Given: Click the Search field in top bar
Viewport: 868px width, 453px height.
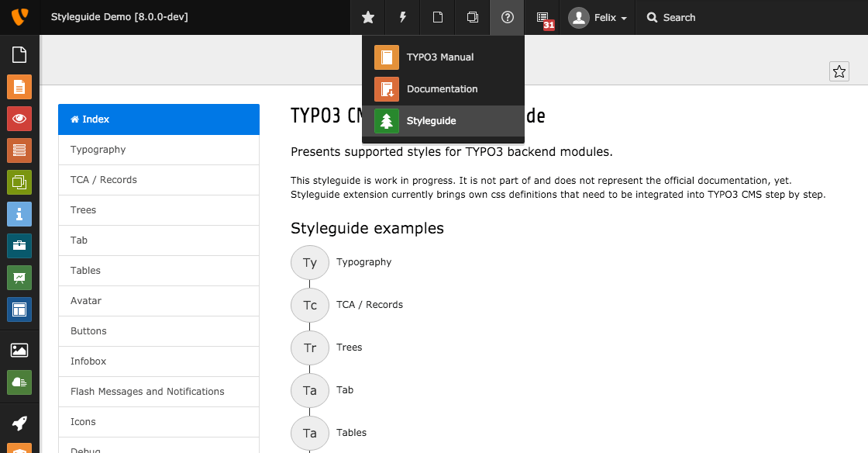Looking at the screenshot, I should 671,17.
